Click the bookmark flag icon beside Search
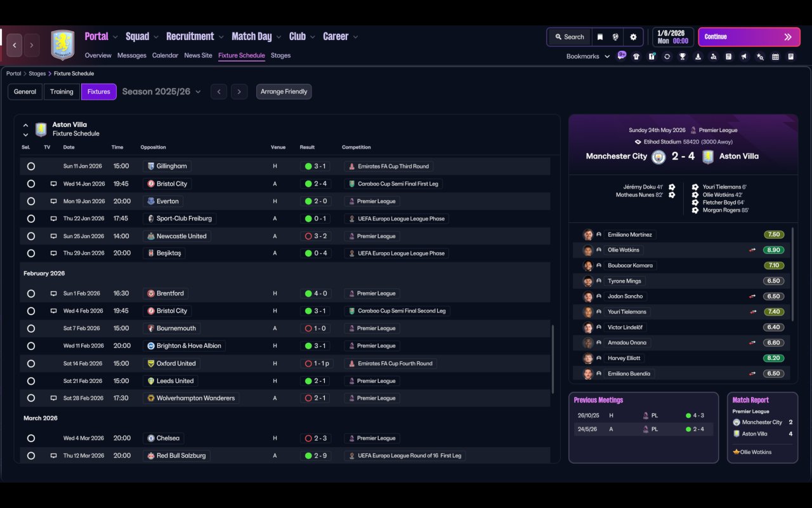The image size is (812, 508). [599, 37]
